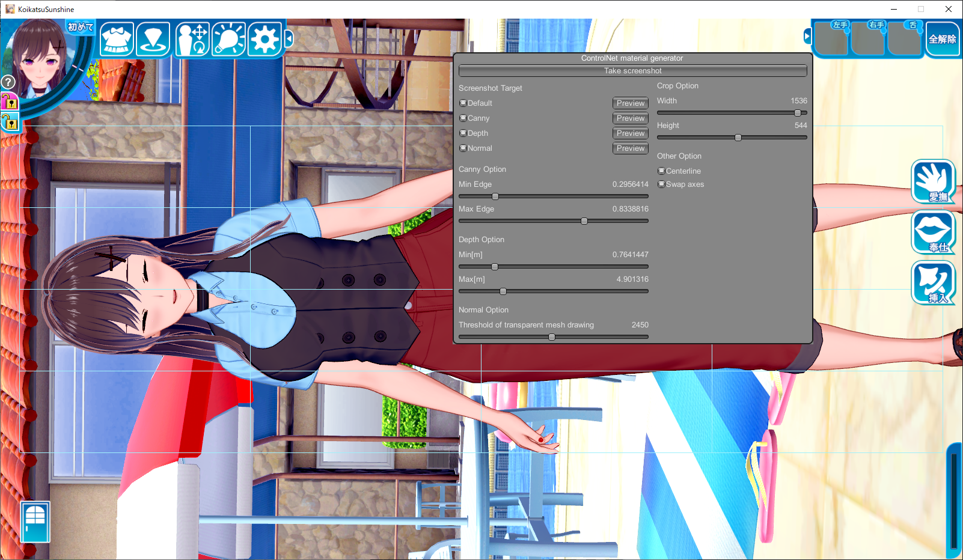Viewport: 963px width, 560px height.
Task: Expand the top-right panel arrow
Action: pos(807,37)
